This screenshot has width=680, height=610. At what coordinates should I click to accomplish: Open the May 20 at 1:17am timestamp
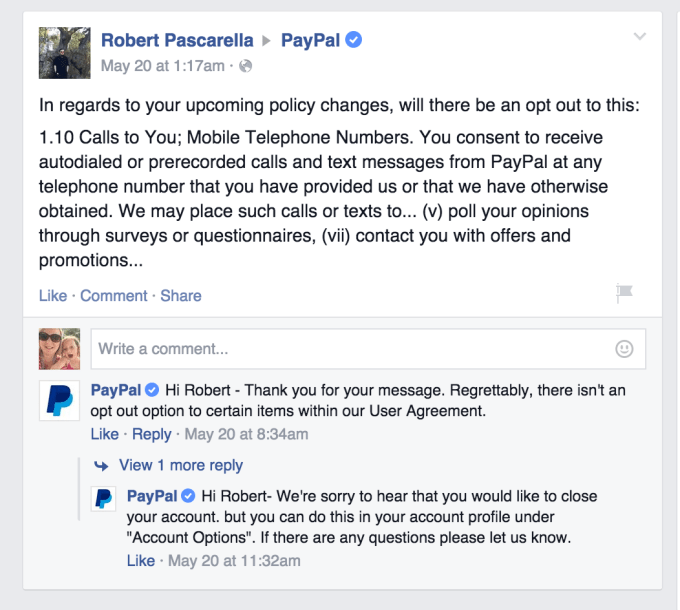(163, 67)
